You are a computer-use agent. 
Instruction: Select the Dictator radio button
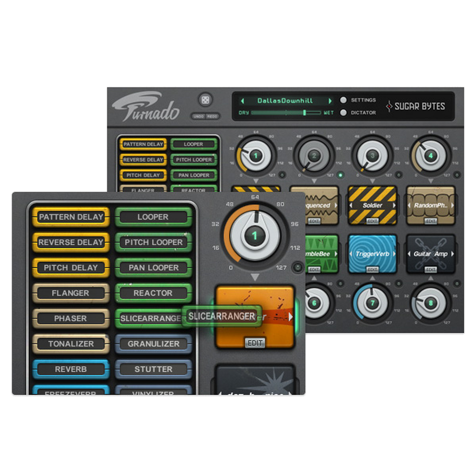pos(343,113)
